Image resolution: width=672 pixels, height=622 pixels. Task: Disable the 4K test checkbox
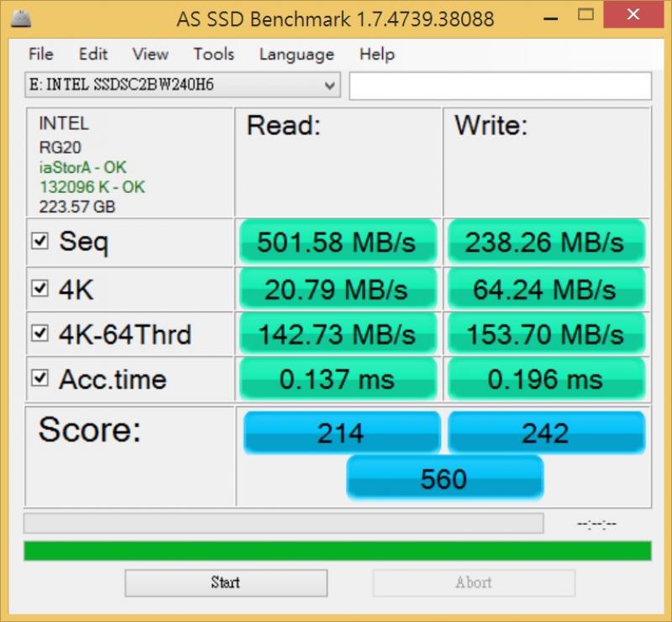39,287
